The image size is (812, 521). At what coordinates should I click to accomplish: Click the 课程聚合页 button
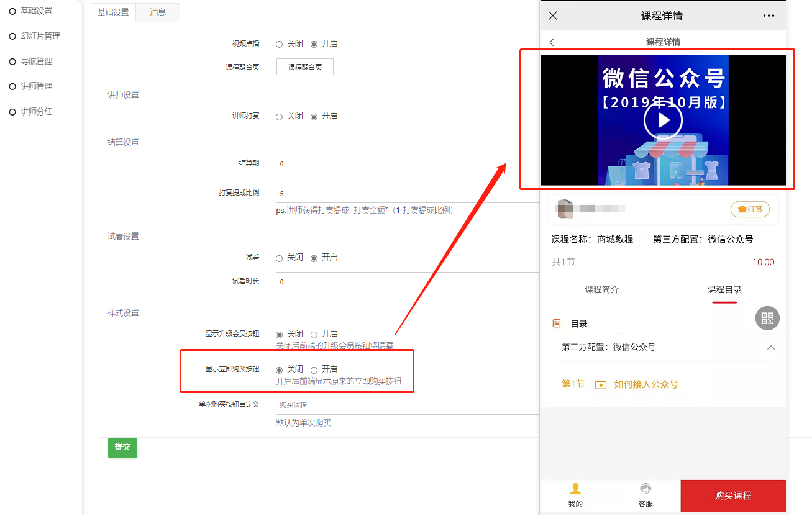point(304,67)
